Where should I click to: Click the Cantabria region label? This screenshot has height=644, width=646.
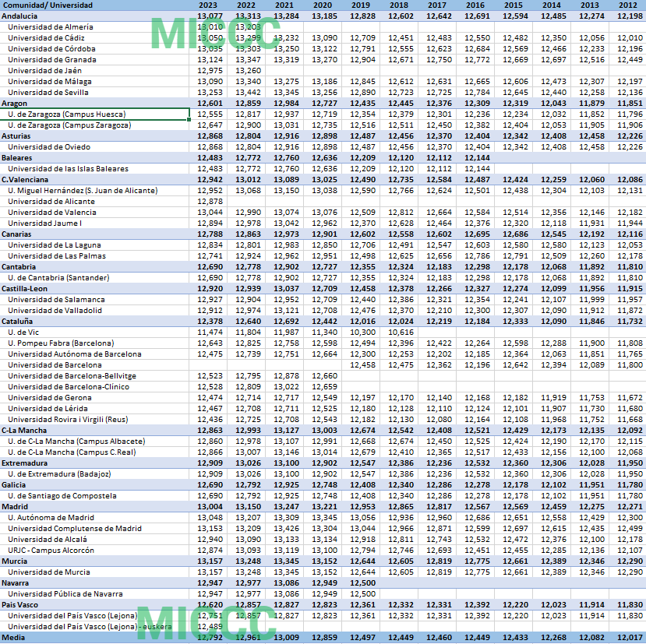coord(19,267)
